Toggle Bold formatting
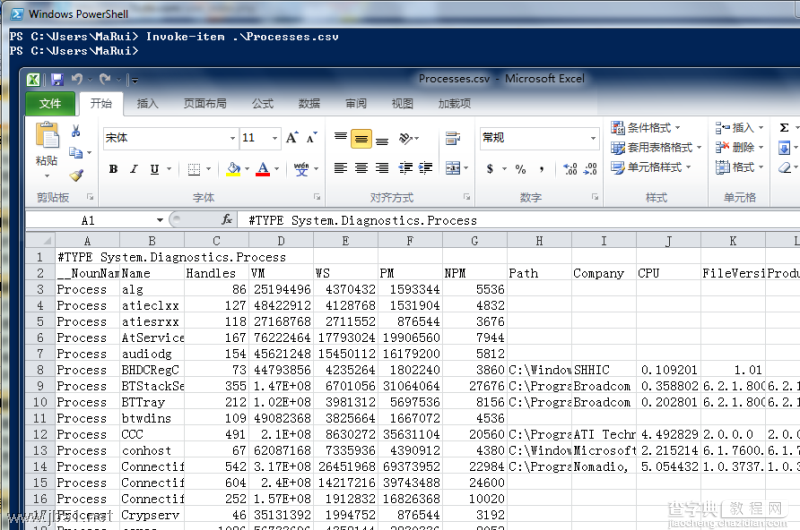 click(113, 169)
